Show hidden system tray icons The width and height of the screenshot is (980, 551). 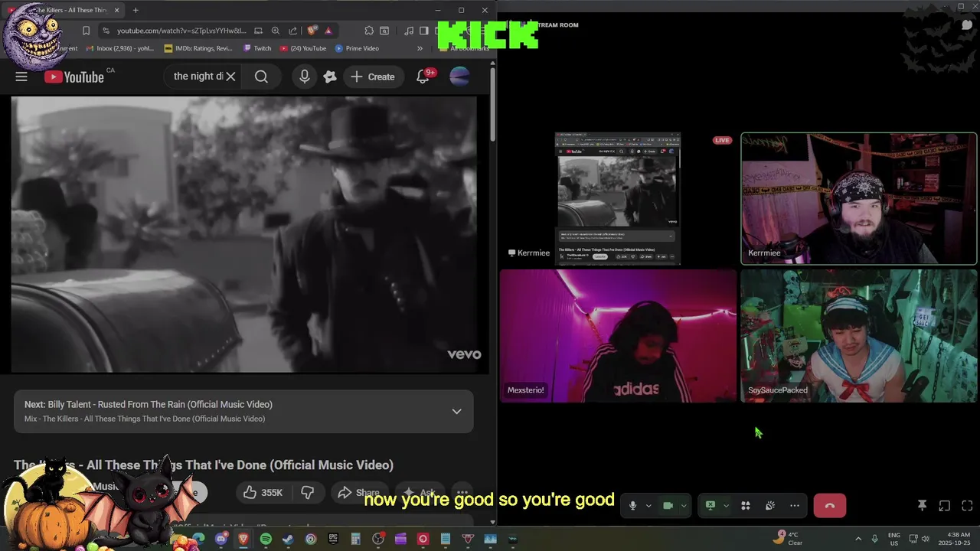pyautogui.click(x=857, y=539)
